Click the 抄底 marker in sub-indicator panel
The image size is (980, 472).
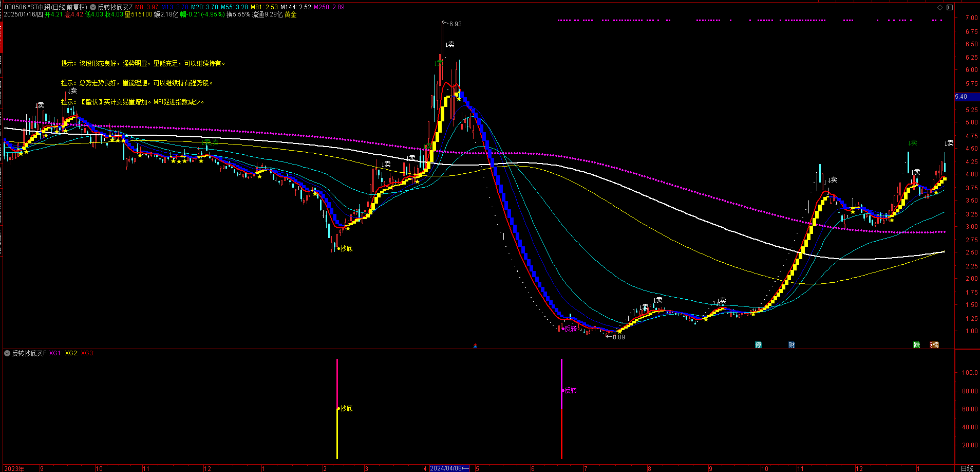(347, 408)
